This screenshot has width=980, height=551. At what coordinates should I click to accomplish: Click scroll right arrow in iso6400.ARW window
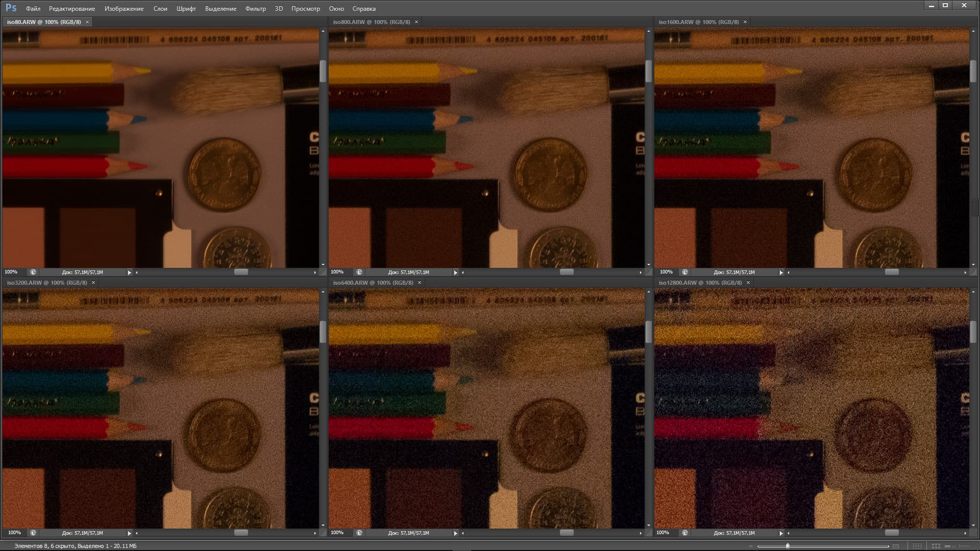point(640,533)
